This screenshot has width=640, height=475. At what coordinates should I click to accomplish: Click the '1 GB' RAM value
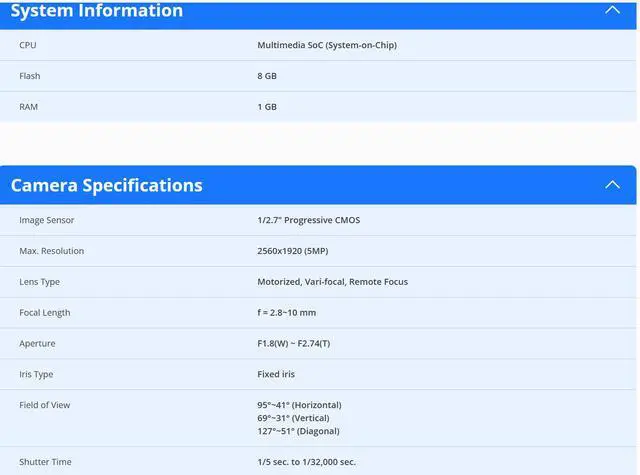[267, 107]
